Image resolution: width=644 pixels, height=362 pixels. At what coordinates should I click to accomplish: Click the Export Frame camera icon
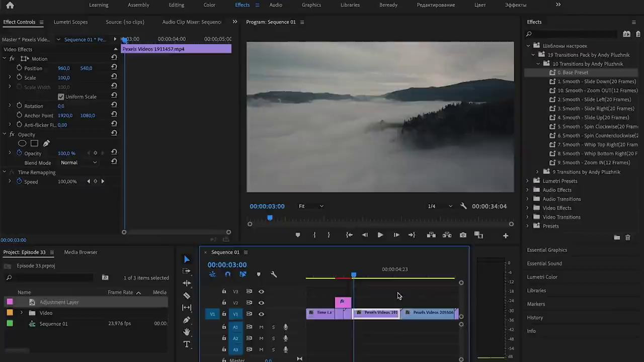pos(463,235)
